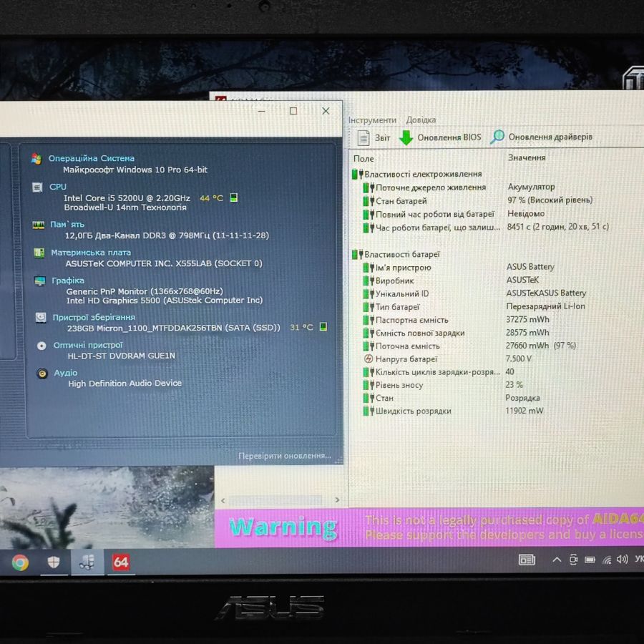
Task: Click the Значення column header
Action: pyautogui.click(x=527, y=157)
